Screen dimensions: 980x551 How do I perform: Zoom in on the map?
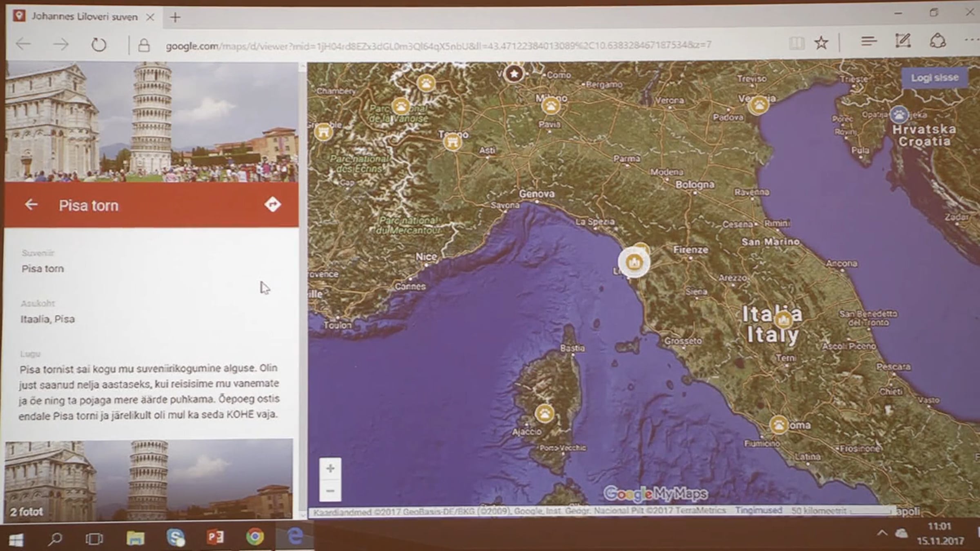[x=330, y=468]
